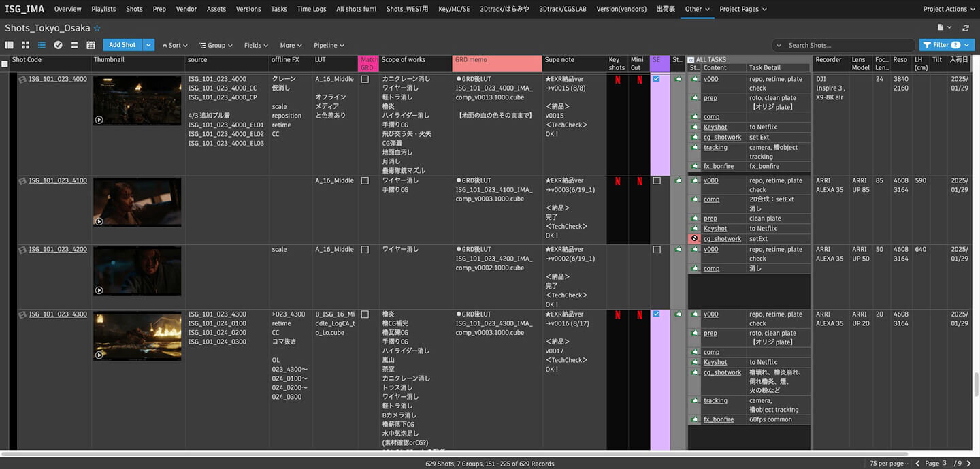Screen dimensions: 980x469
Task: Switch to thumbnail grid view
Action: [25, 45]
